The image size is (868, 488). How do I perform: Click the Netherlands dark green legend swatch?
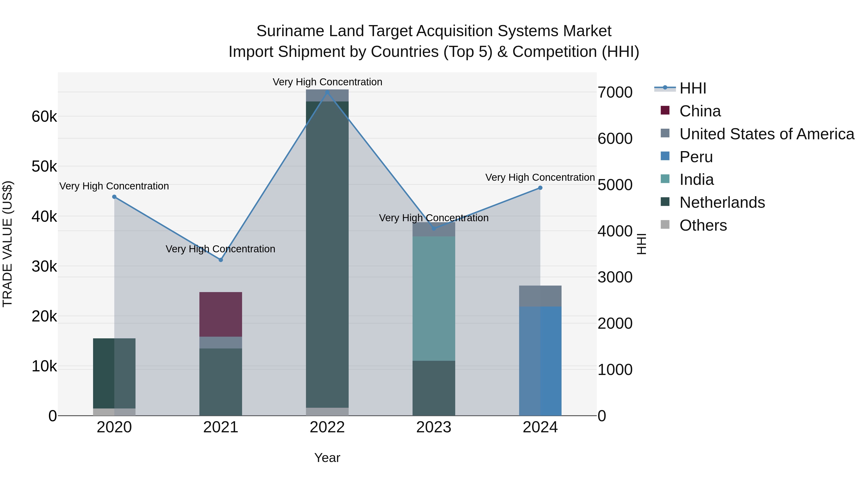pyautogui.click(x=665, y=201)
